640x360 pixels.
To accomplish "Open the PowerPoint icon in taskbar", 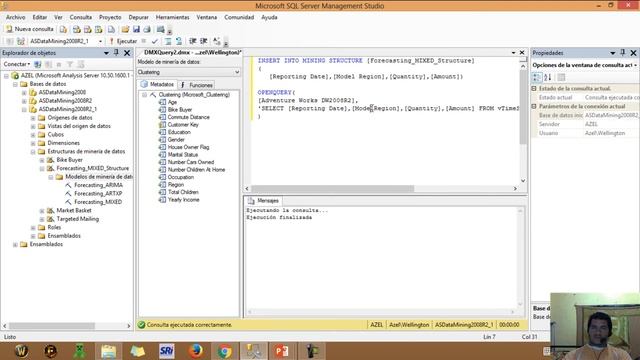I will click(281, 351).
